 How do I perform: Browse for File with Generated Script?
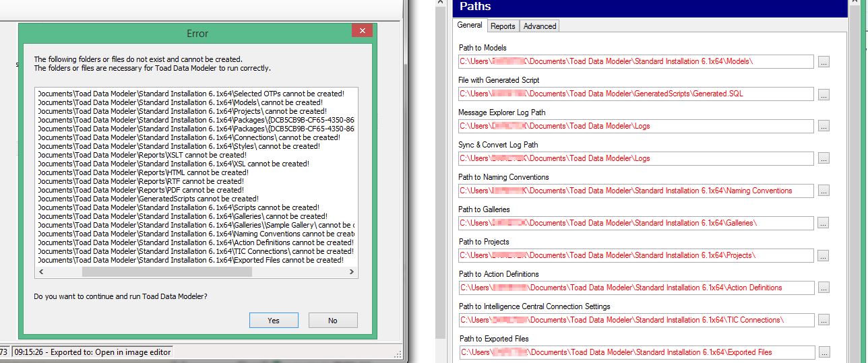coord(824,94)
